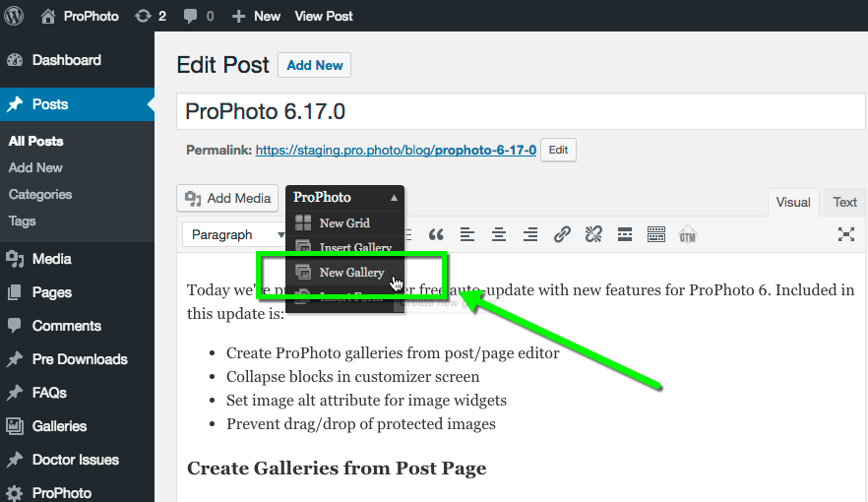Choose Insert Gallery from ProPhoto menu
Viewport: 868px width, 502px height.
coord(344,246)
